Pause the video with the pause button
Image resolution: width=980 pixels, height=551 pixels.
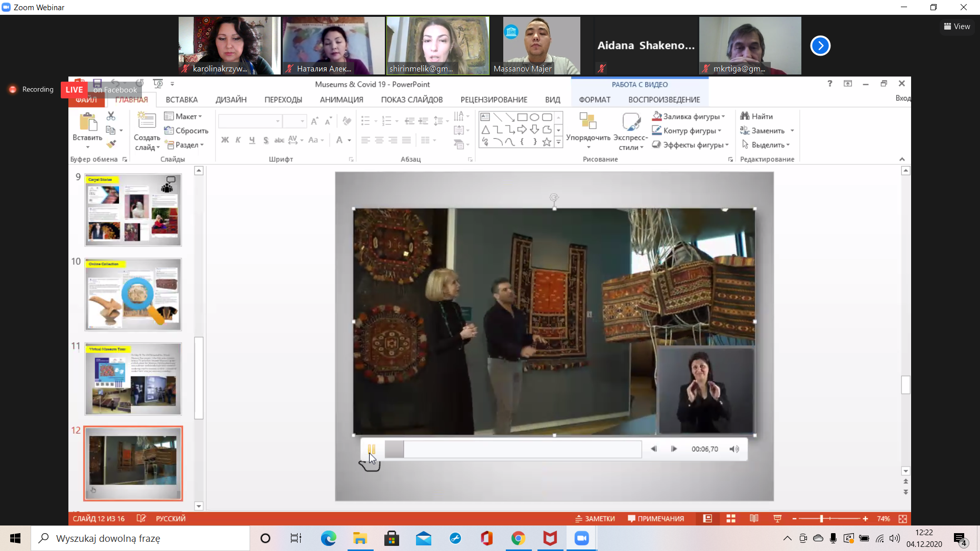point(372,449)
